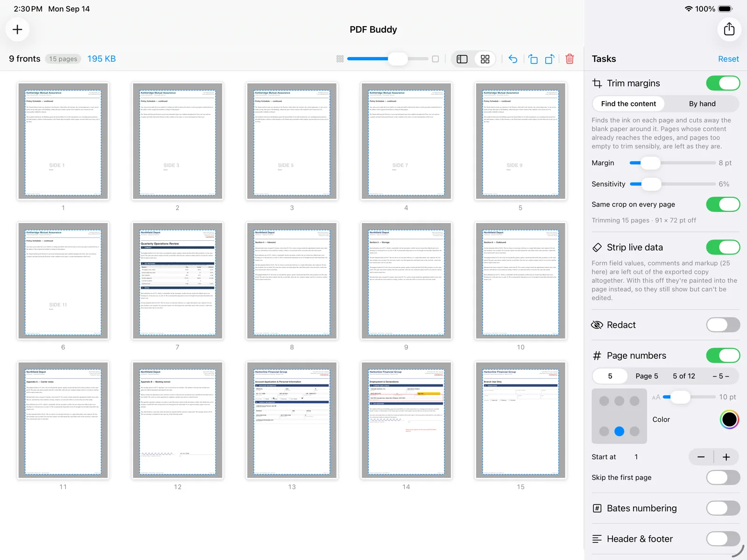Disable Same crop on every page

tap(723, 204)
